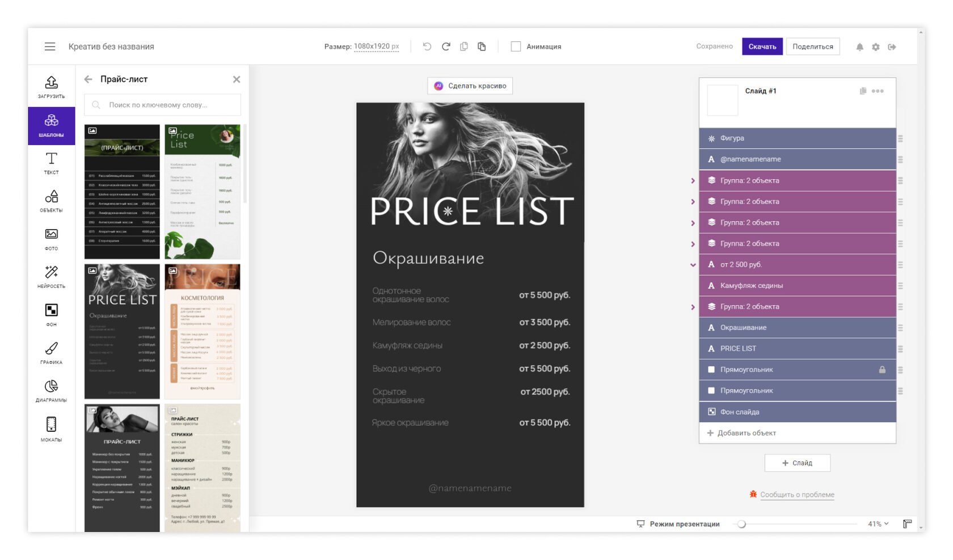The height and width of the screenshot is (560, 953).
Task: Open the 41% zoom dropdown
Action: (x=878, y=524)
